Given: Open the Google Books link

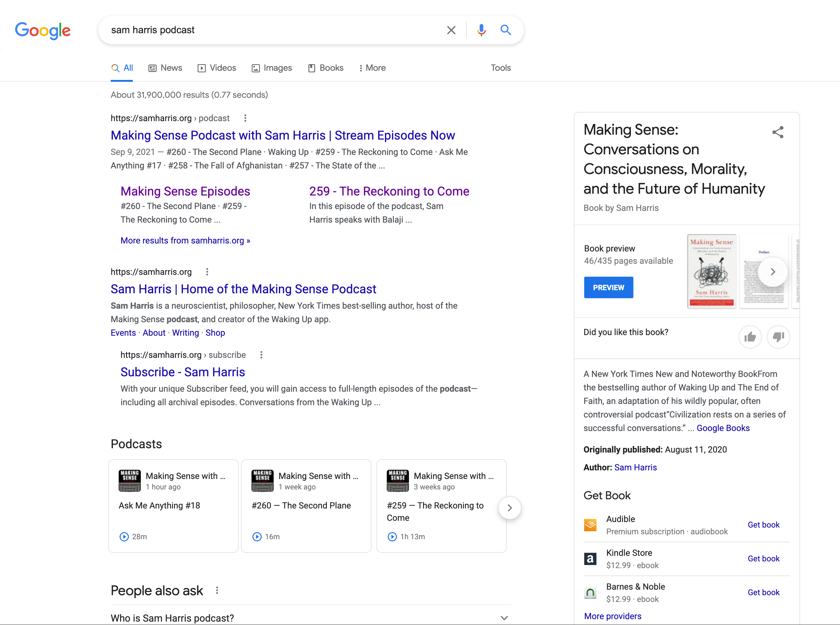Looking at the screenshot, I should pyautogui.click(x=723, y=428).
